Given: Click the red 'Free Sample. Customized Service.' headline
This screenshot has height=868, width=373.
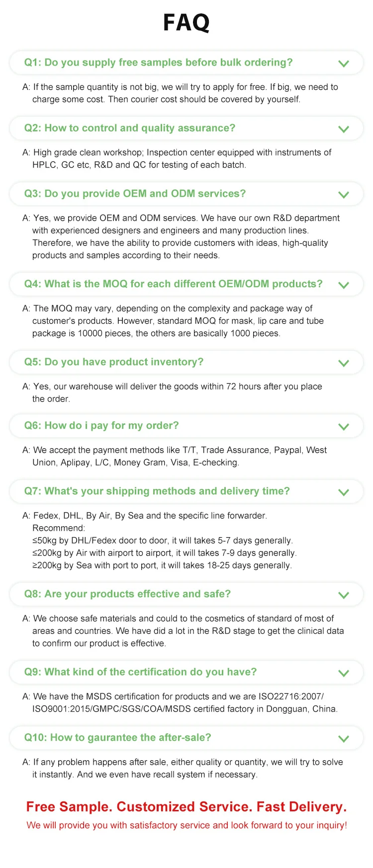Looking at the screenshot, I should click(x=186, y=807).
